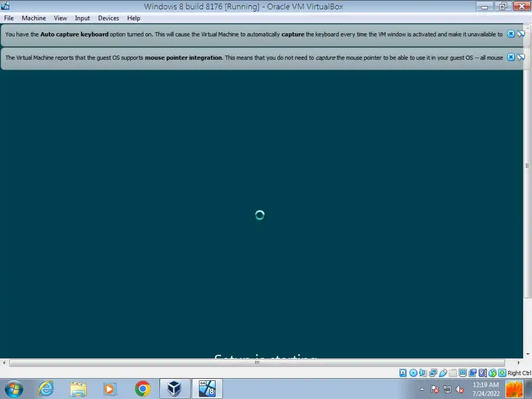
Task: Open the File menu
Action: click(x=9, y=18)
